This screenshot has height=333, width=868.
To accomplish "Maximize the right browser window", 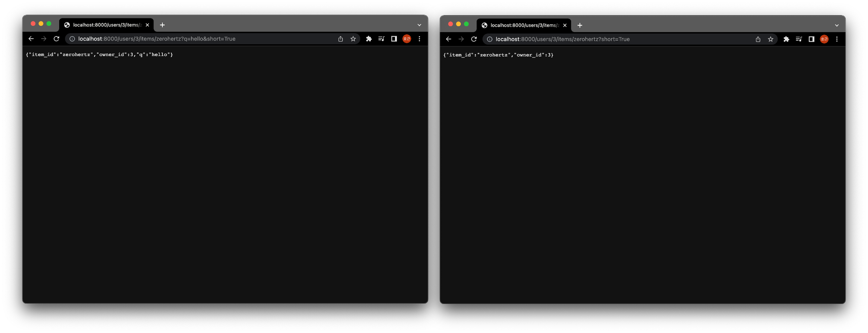I will tap(466, 24).
